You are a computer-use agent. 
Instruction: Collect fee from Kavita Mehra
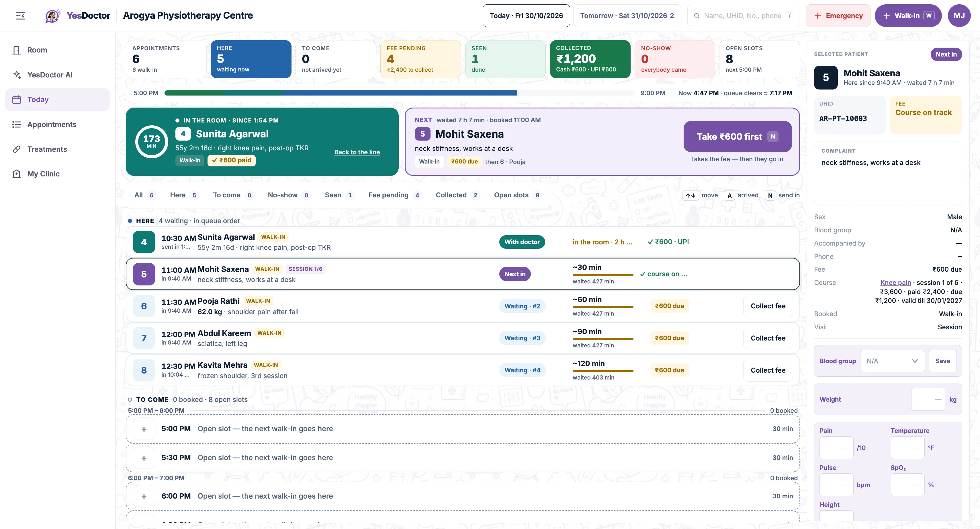[768, 370]
